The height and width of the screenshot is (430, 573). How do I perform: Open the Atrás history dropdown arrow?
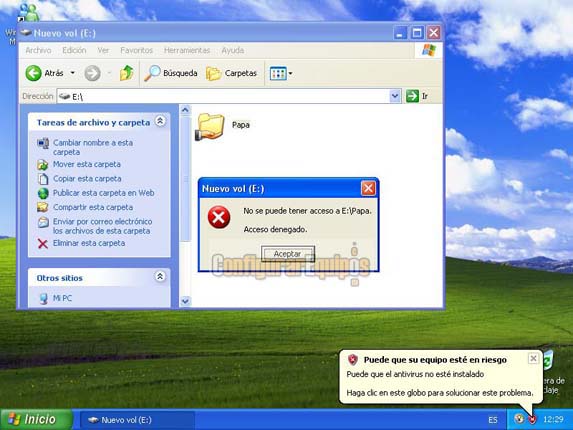tap(73, 73)
